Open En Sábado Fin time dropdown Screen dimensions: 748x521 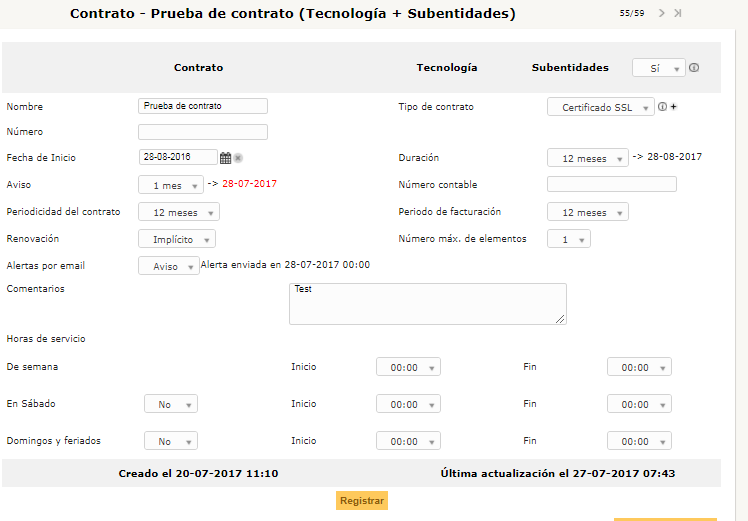pos(639,404)
